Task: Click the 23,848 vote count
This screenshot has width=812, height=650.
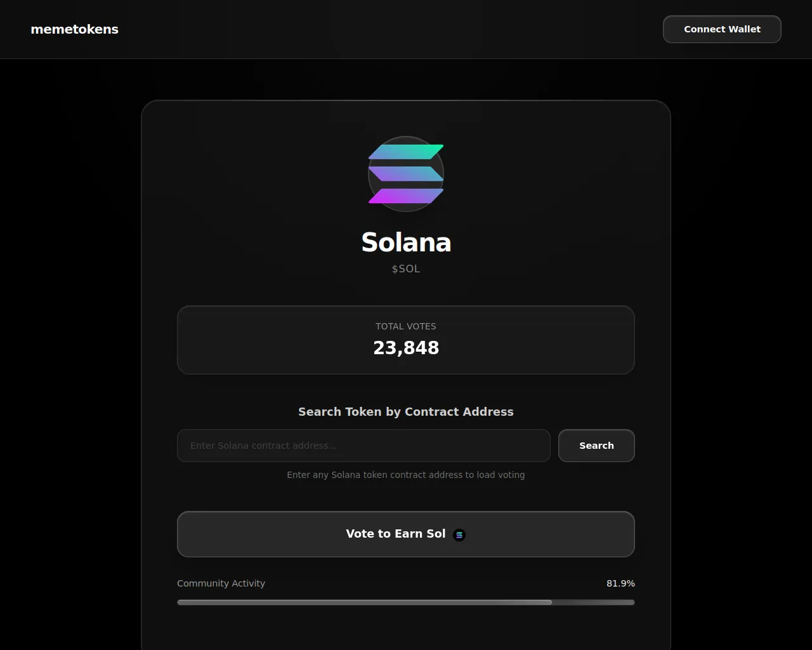Action: click(x=406, y=348)
